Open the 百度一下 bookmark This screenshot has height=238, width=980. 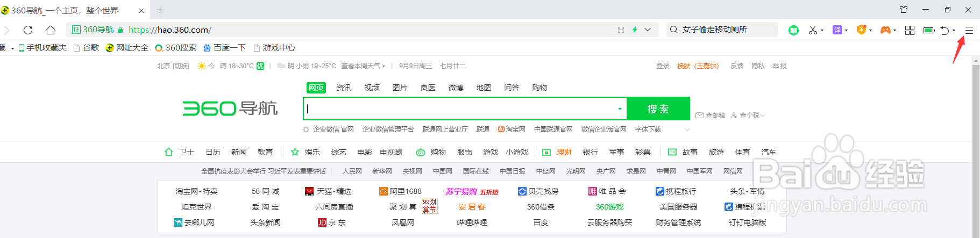224,48
